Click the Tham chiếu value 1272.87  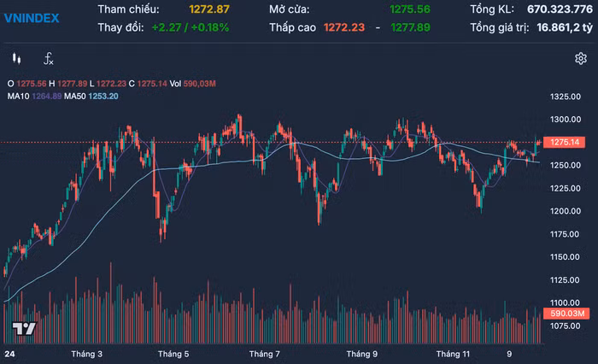click(209, 9)
